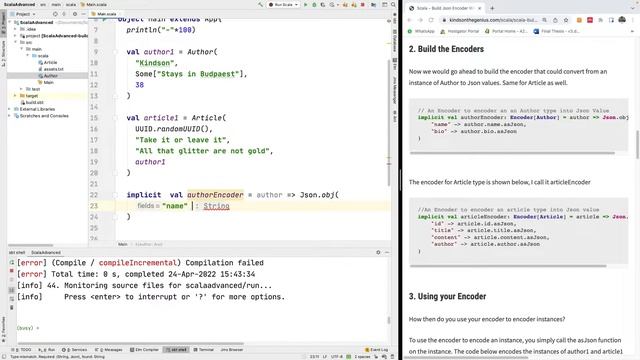Select Article file in project tree
Viewport: 640px width, 360px height.
coord(47,62)
